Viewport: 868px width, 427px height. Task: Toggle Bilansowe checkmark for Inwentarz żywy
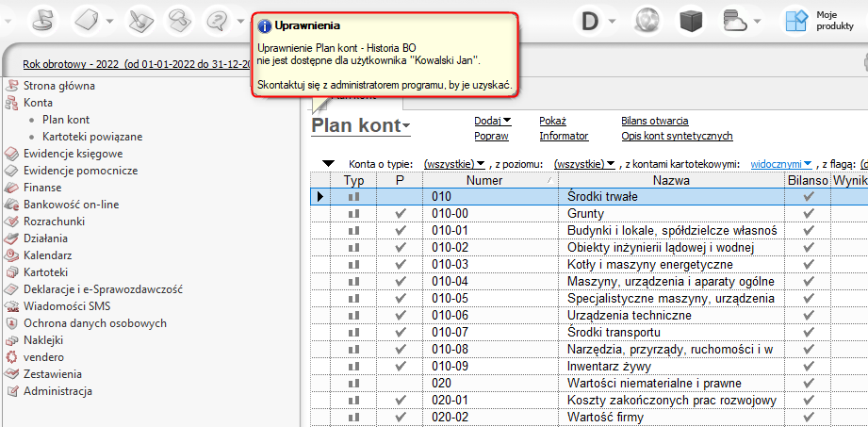coord(809,366)
